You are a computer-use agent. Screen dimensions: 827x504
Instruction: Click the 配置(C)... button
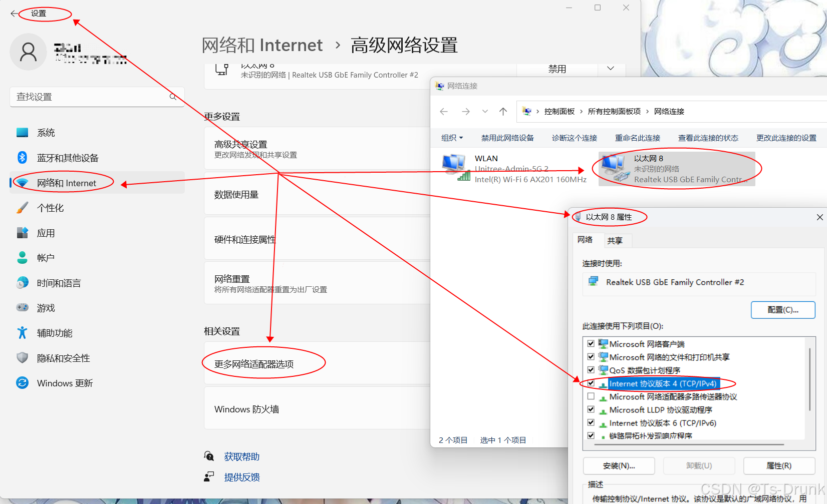(783, 310)
